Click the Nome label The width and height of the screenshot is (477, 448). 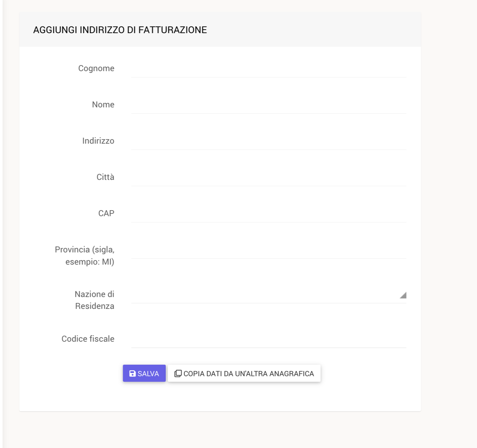coord(103,105)
